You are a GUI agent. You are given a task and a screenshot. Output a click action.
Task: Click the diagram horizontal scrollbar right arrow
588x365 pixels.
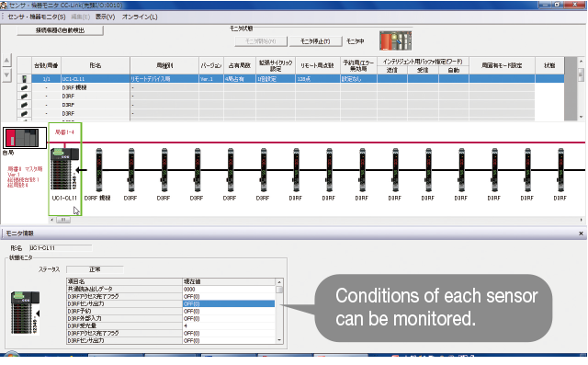coord(582,220)
